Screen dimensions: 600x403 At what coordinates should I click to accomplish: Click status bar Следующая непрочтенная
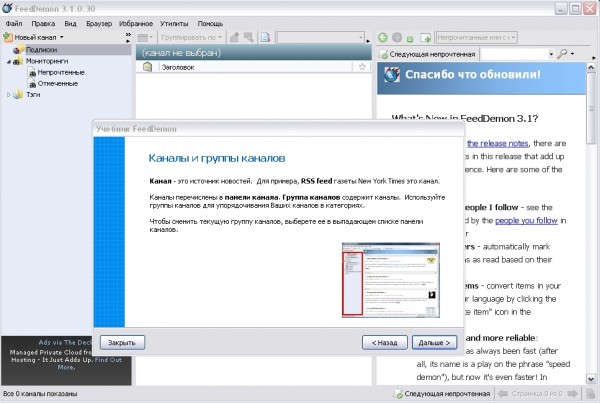pyautogui.click(x=442, y=393)
